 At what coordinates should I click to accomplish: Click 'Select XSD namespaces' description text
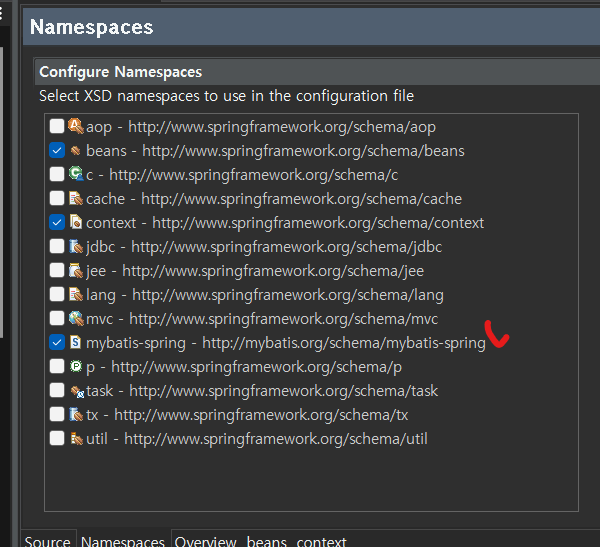(x=227, y=96)
